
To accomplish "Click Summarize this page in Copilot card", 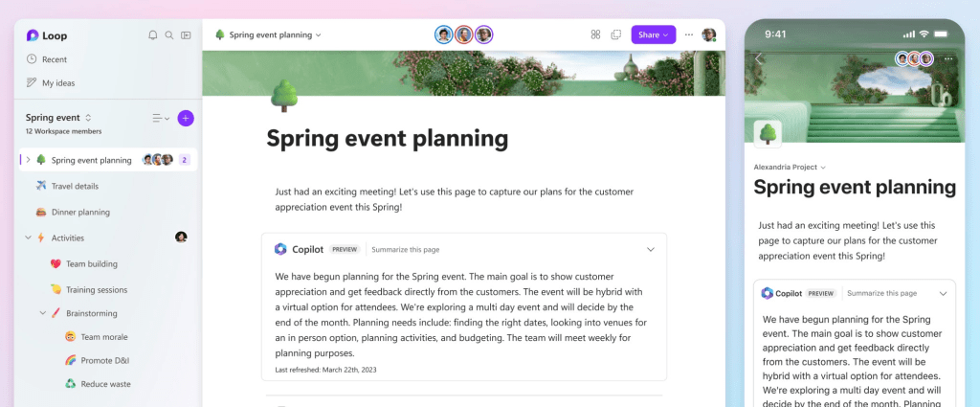I will [405, 249].
